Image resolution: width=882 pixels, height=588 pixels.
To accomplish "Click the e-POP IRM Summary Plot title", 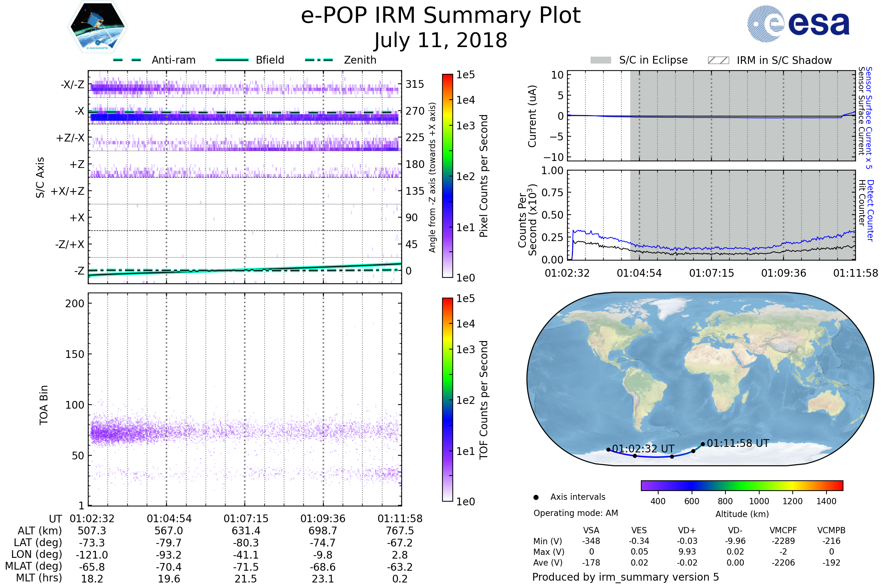I will tap(441, 16).
